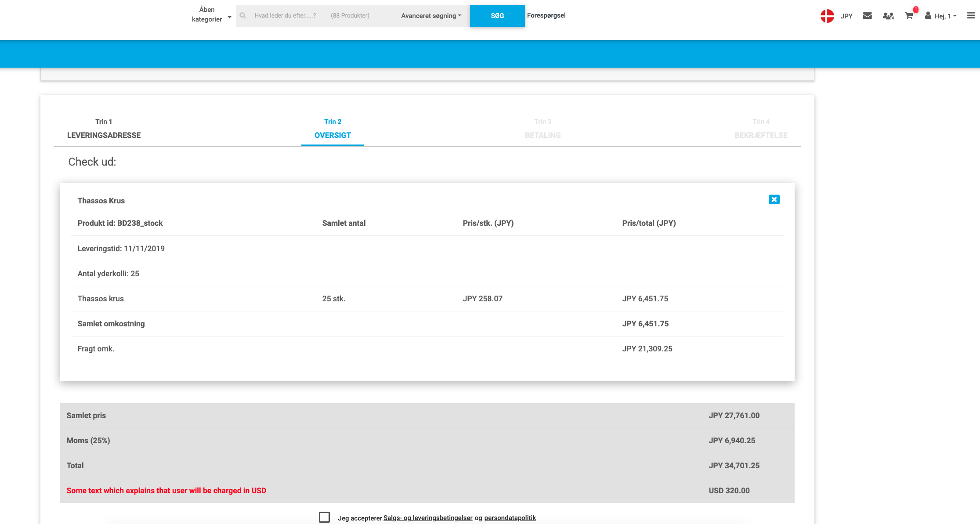Click the Fragt omk. label
Image resolution: width=980 pixels, height=524 pixels.
[x=96, y=349]
